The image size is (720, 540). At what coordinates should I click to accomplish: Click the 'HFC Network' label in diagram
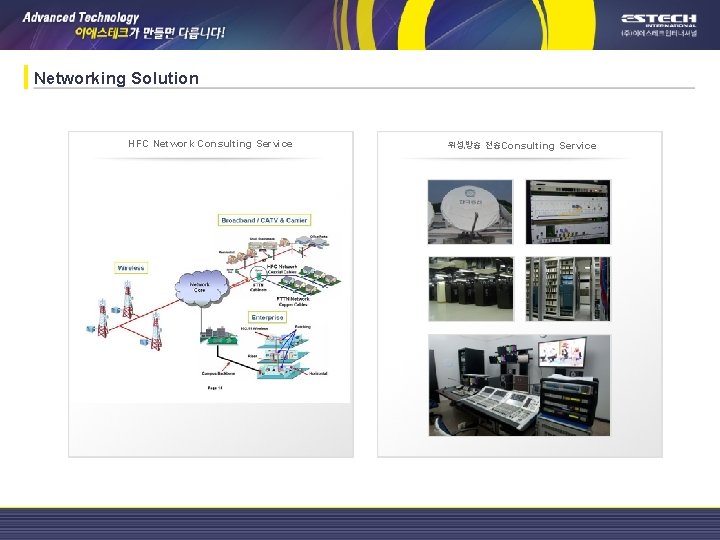pyautogui.click(x=282, y=267)
